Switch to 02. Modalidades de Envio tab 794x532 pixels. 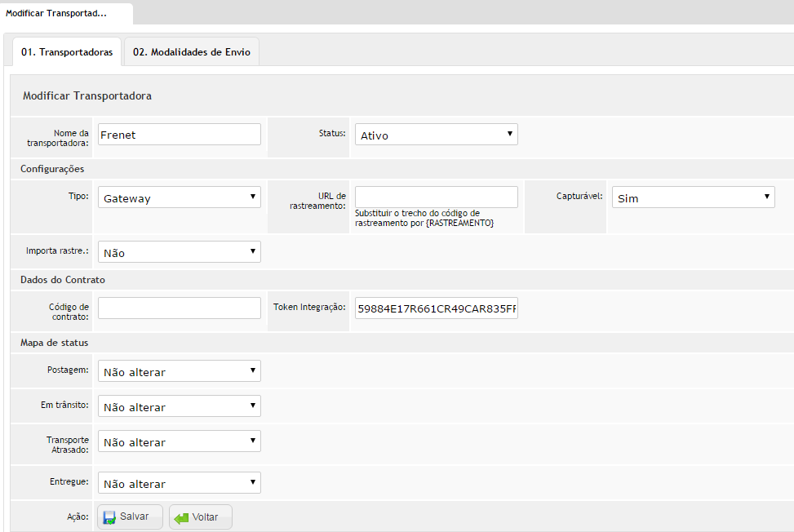(192, 52)
